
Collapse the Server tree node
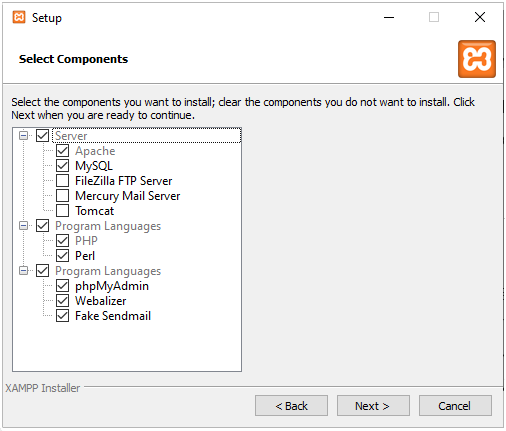[x=23, y=136]
